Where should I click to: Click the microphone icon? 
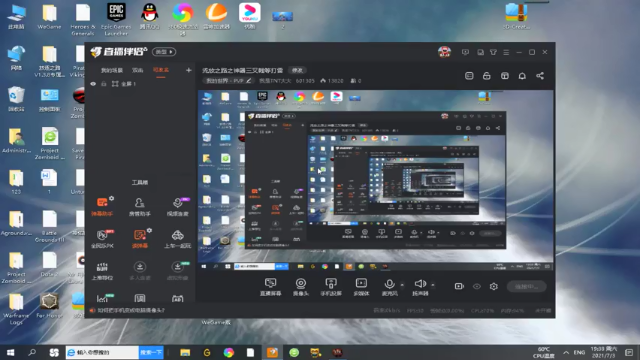pyautogui.click(x=389, y=284)
